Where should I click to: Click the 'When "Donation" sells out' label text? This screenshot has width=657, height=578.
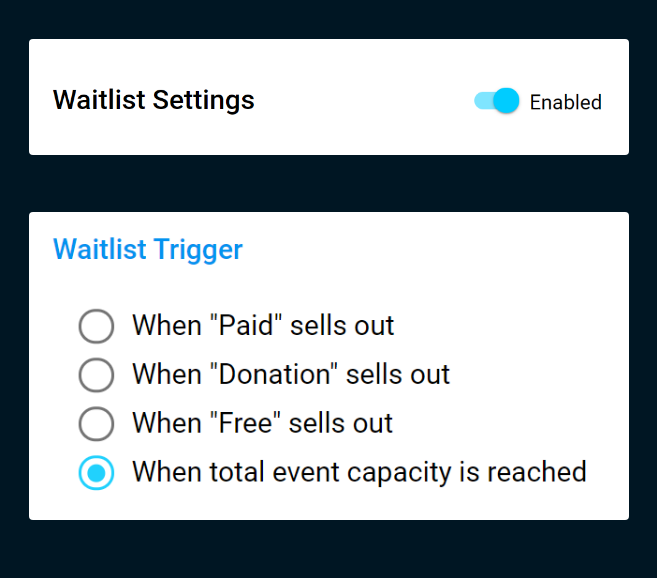tap(291, 375)
